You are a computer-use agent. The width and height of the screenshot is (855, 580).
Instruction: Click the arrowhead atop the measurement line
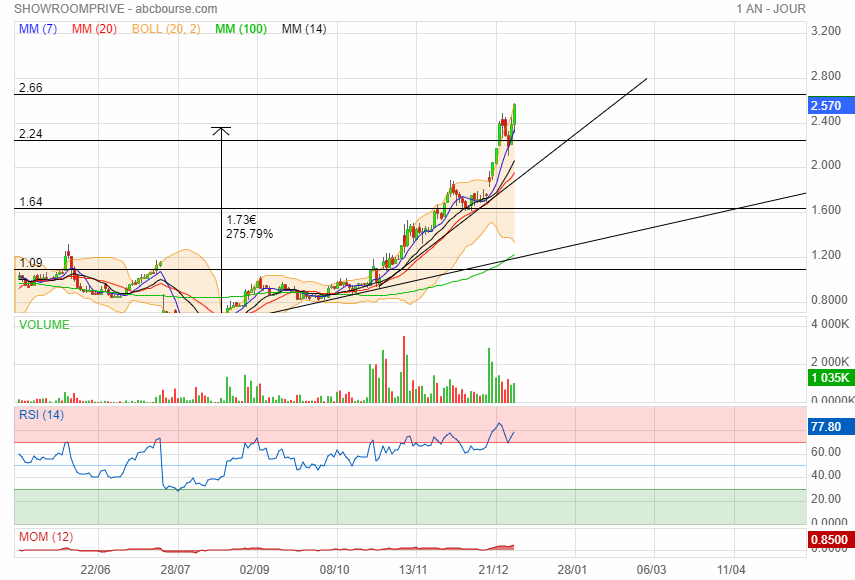[221, 131]
